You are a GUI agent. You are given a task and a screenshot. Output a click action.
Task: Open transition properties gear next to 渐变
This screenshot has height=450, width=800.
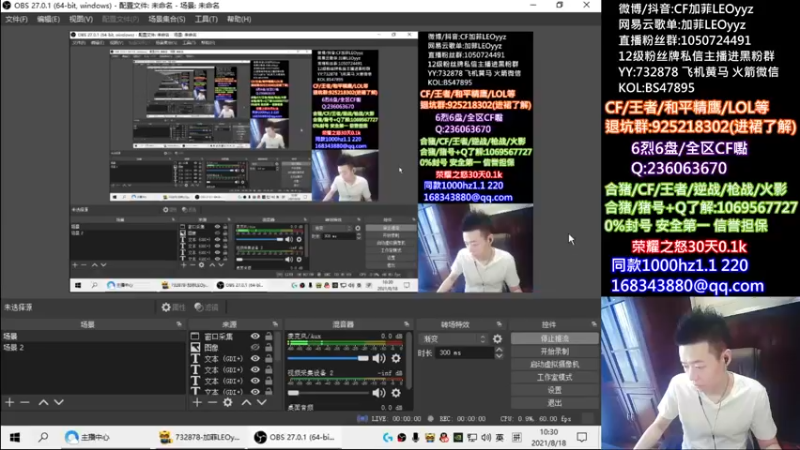click(x=497, y=339)
